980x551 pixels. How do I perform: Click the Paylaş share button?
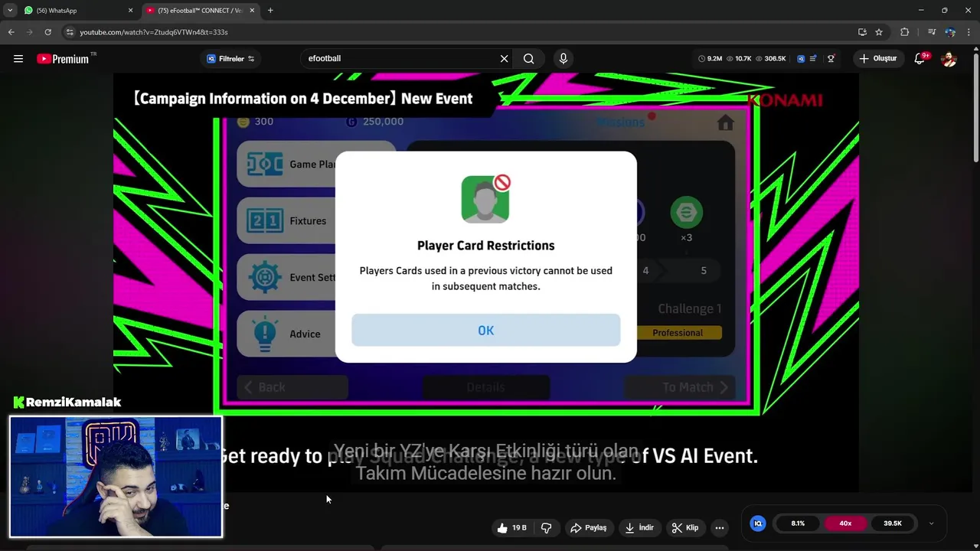point(589,527)
